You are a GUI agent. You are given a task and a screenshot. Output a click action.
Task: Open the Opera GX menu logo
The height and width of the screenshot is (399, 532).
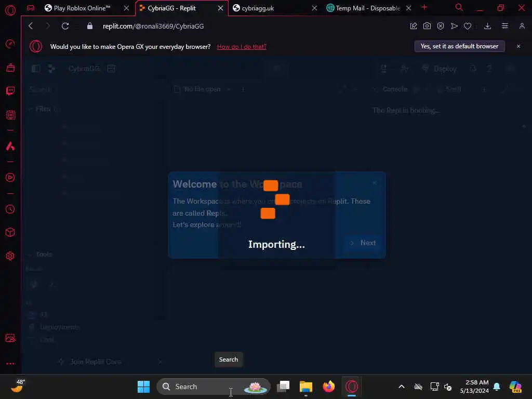(x=10, y=10)
